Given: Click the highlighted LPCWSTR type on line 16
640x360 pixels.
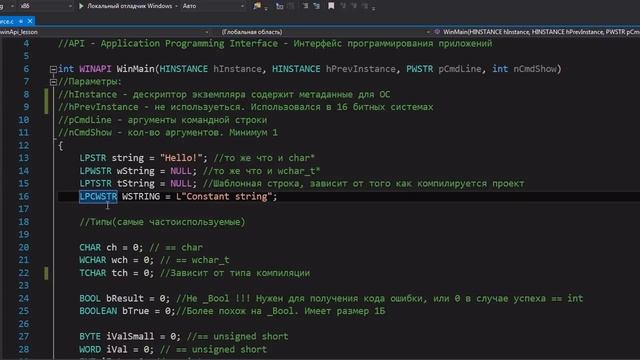Looking at the screenshot, I should [98, 196].
